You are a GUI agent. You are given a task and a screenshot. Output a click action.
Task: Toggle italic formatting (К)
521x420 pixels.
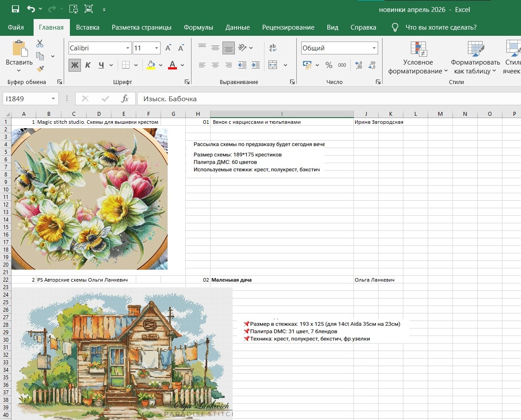[x=88, y=65]
